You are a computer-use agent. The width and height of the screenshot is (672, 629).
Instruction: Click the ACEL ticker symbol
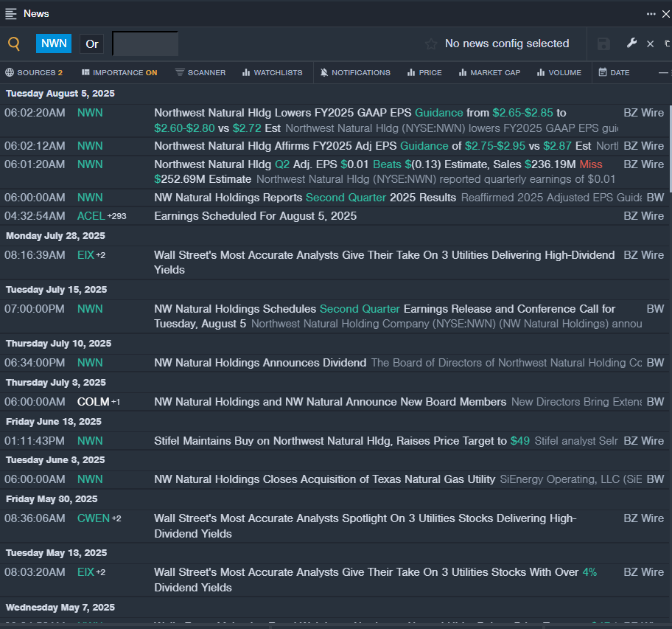pyautogui.click(x=91, y=216)
